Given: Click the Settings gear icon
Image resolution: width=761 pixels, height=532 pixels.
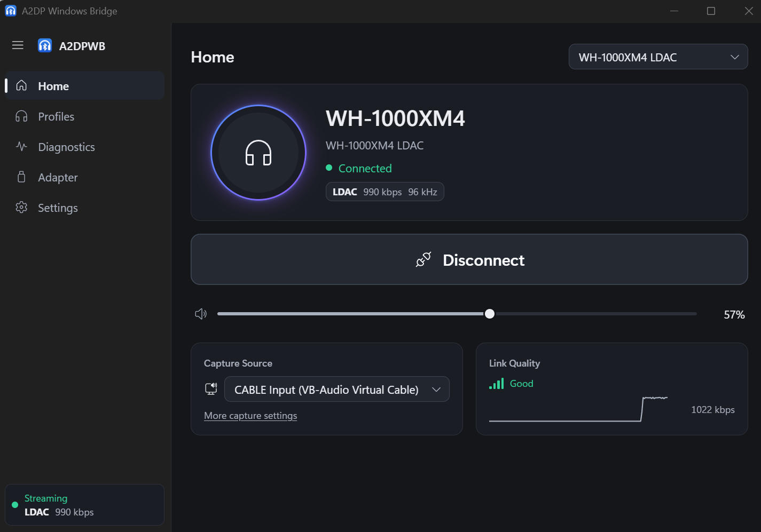Looking at the screenshot, I should click(x=21, y=208).
